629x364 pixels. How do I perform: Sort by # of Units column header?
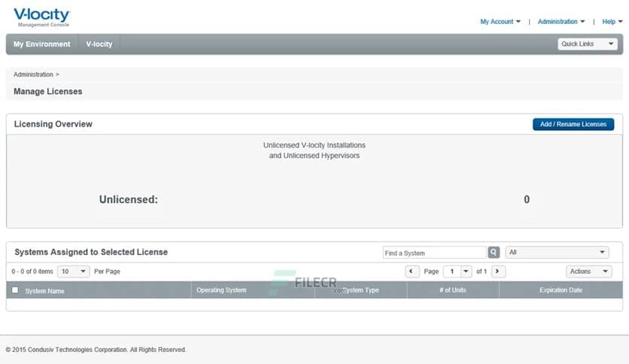click(453, 290)
